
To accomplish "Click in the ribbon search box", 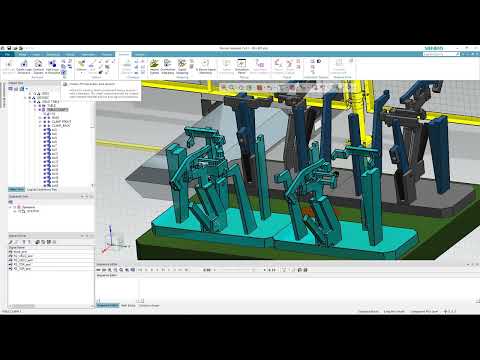I will click(441, 54).
